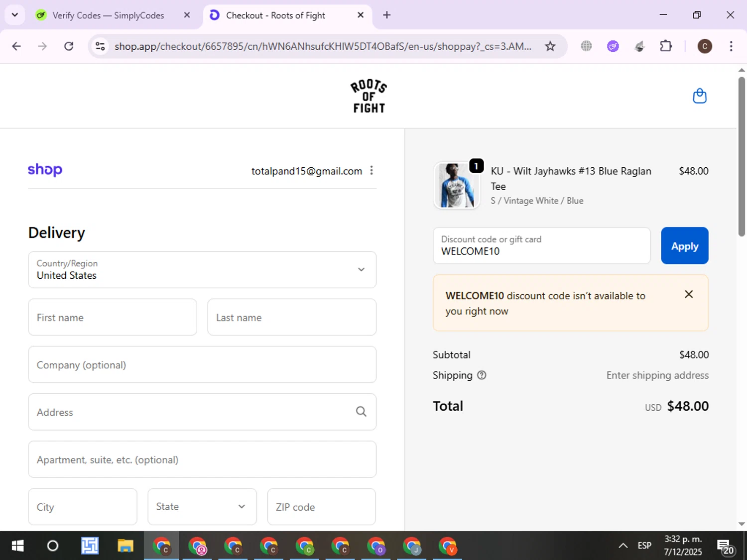Click the Roots of Fight logo
The height and width of the screenshot is (560, 747).
point(369,96)
